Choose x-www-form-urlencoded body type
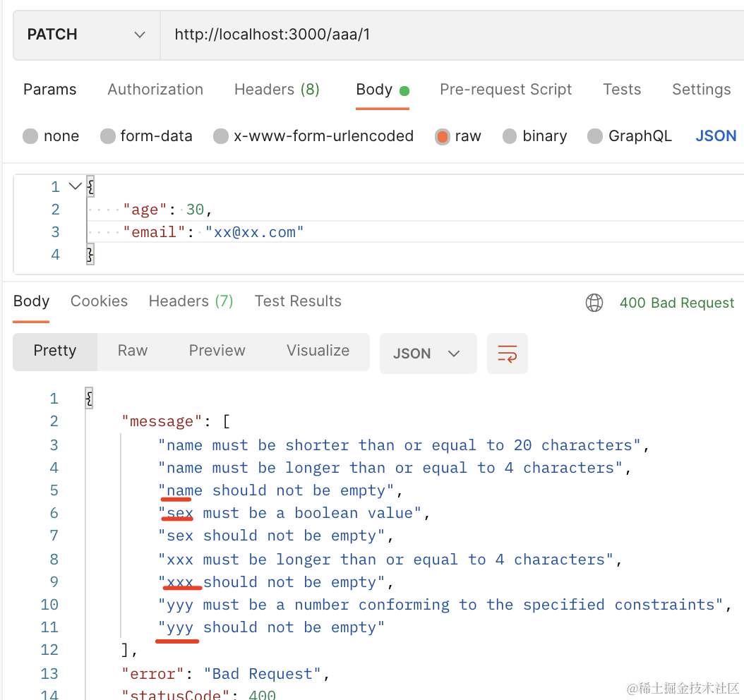Viewport: 744px width, 700px height. pos(221,136)
